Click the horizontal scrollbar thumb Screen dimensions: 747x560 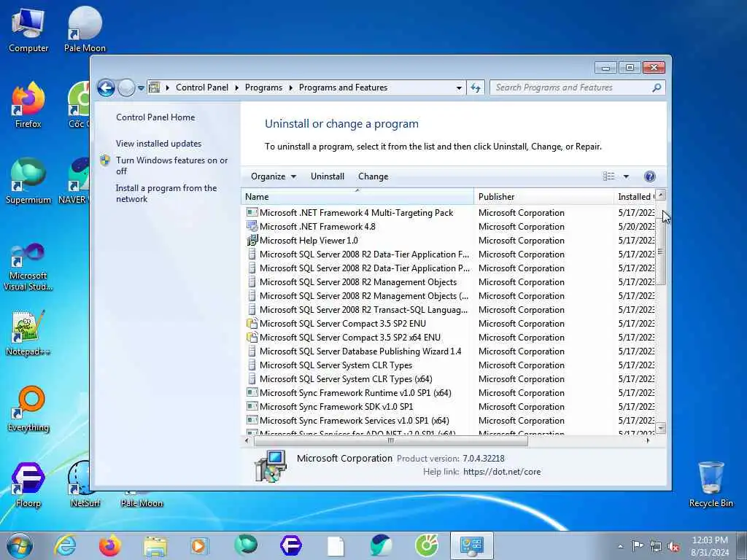[391, 441]
